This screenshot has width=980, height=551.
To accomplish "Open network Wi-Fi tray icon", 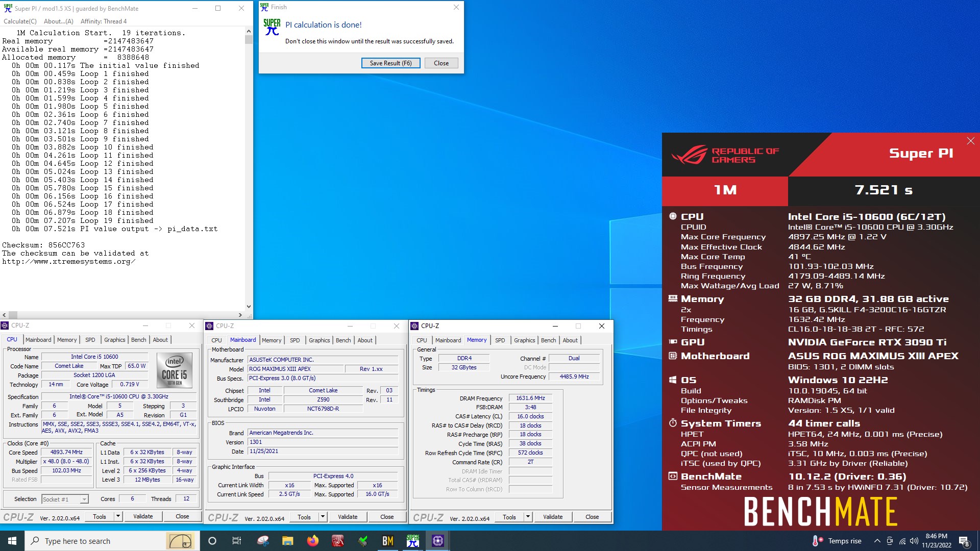I will point(902,541).
